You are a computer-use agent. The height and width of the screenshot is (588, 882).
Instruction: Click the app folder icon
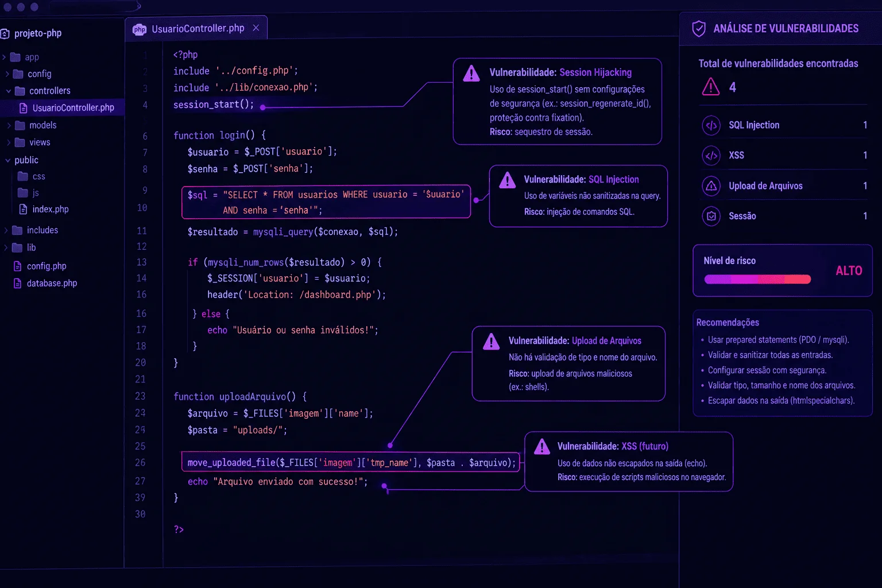[16, 57]
